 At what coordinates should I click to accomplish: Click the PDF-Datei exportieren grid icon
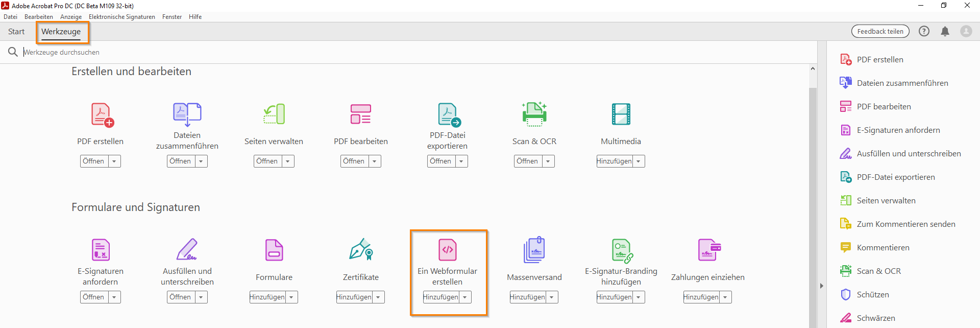pos(449,114)
